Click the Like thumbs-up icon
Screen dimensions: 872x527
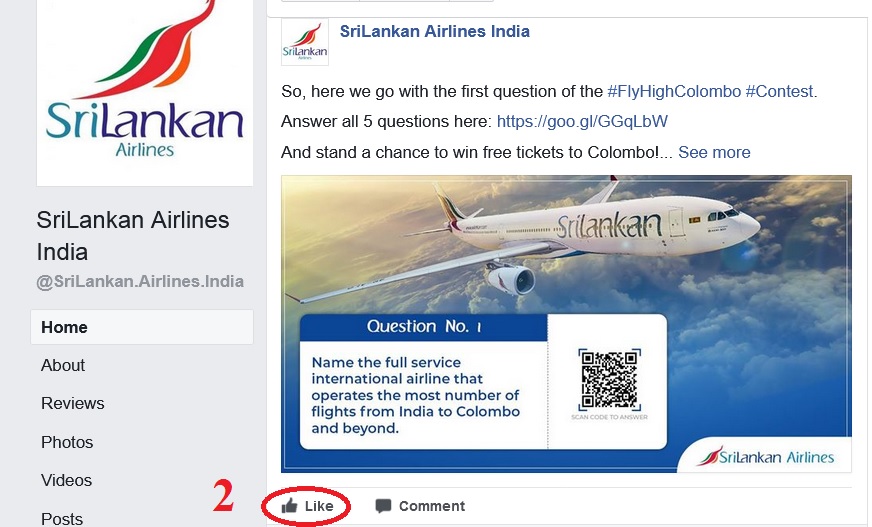click(289, 505)
